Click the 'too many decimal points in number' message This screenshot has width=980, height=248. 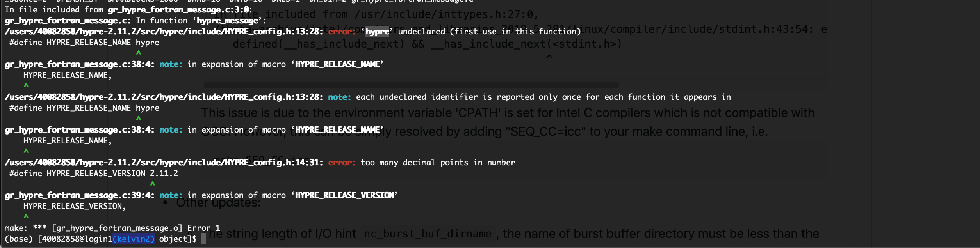[438, 163]
